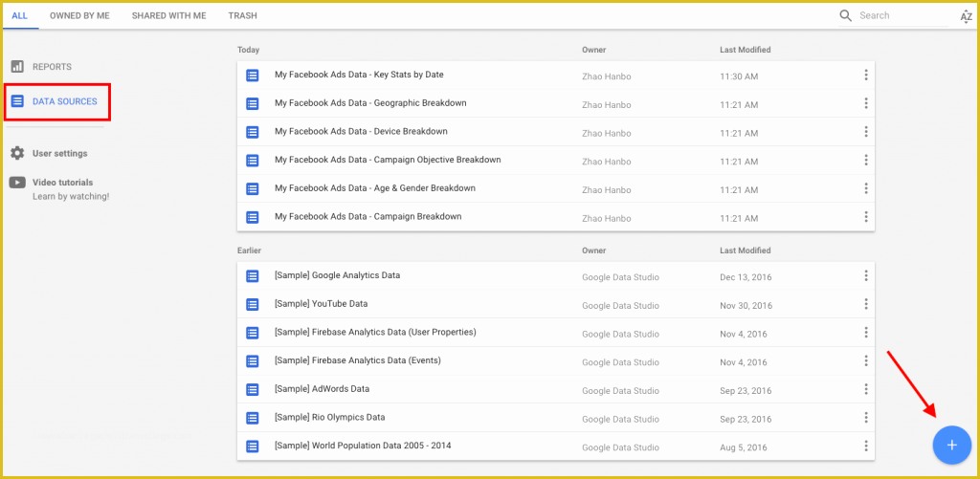Image resolution: width=980 pixels, height=479 pixels.
Task: Switch to the ALL tab
Action: [x=19, y=15]
